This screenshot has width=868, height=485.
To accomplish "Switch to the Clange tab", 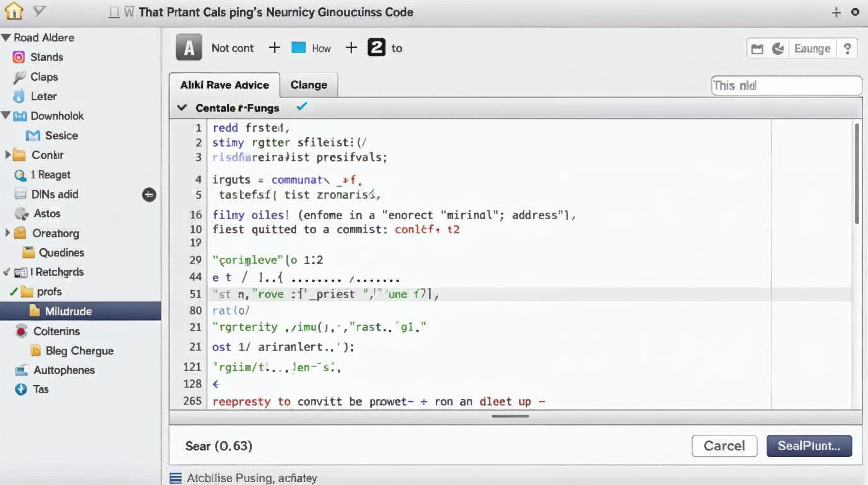I will click(x=309, y=85).
